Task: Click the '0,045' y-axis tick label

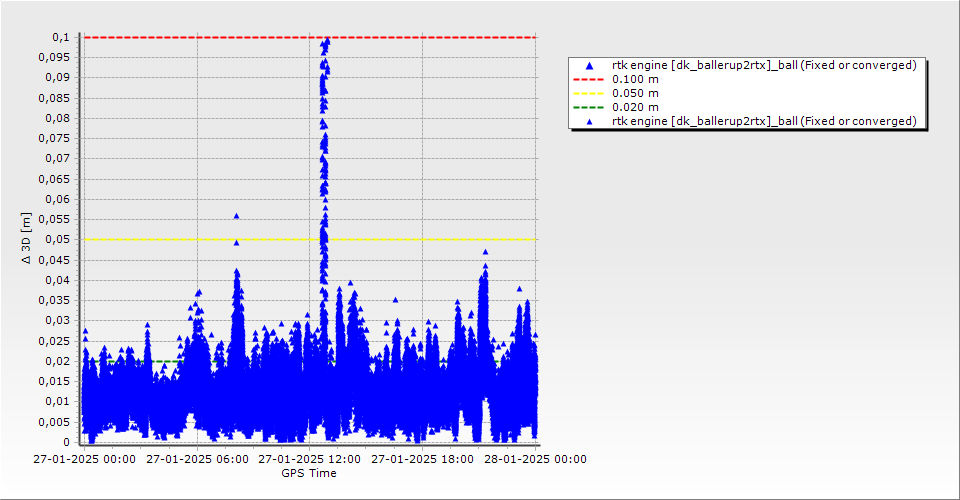Action: pos(54,260)
